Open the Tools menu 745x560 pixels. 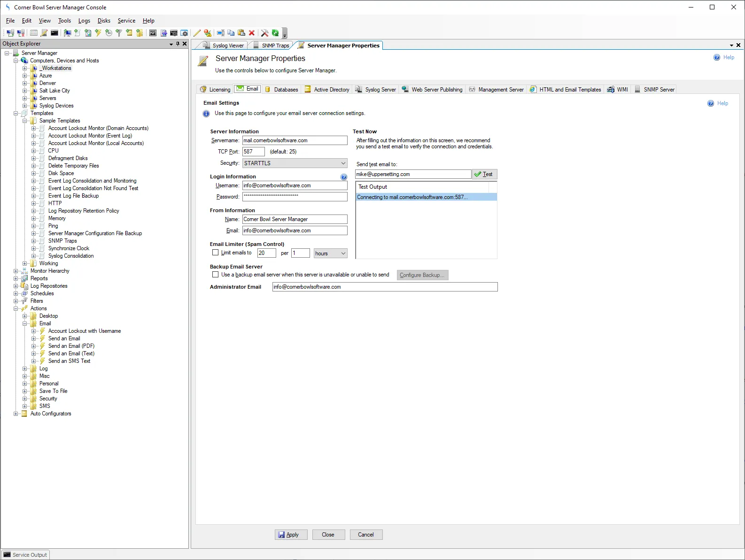(64, 21)
